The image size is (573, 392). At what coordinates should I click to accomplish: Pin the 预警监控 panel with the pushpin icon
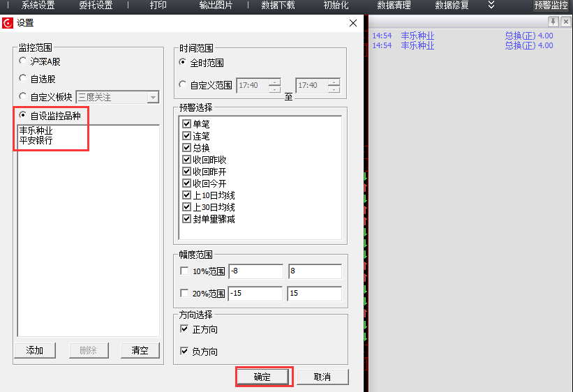click(553, 22)
